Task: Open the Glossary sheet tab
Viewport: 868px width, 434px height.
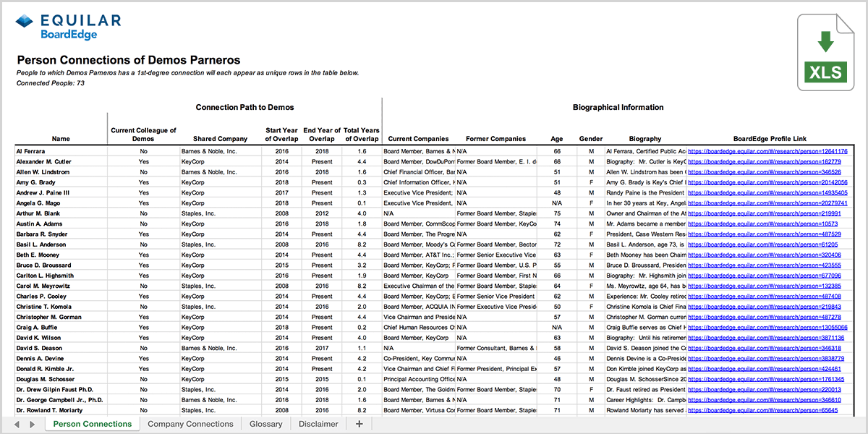Action: click(x=265, y=424)
